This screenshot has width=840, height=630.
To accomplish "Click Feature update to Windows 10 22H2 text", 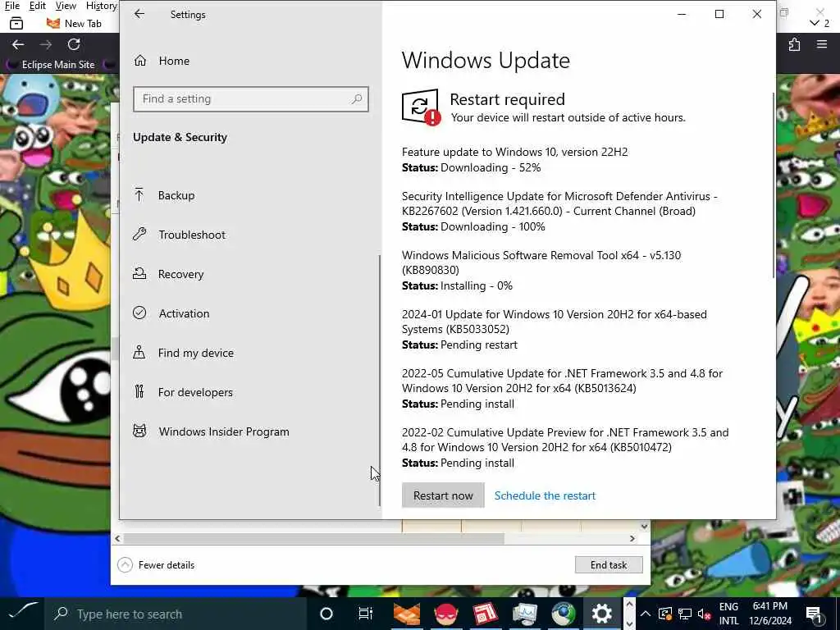I will [x=515, y=152].
